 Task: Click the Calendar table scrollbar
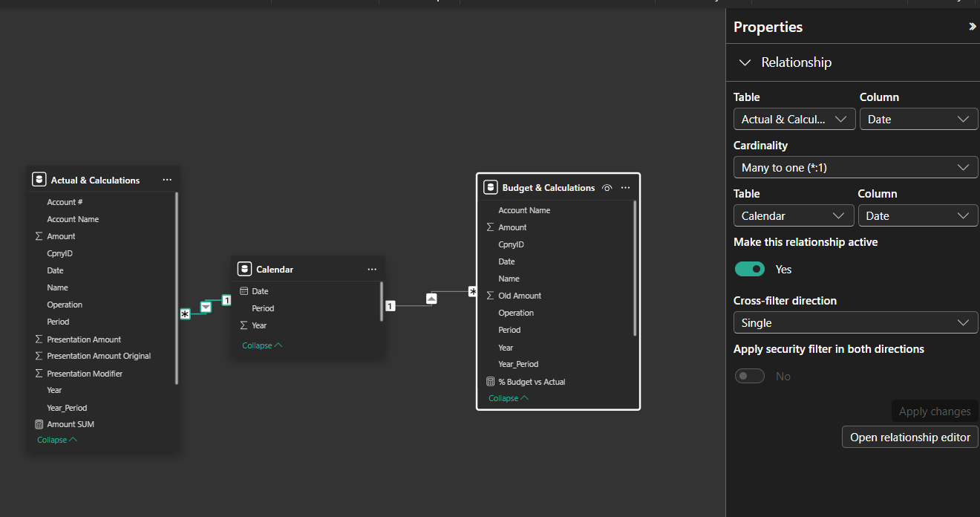[x=382, y=302]
